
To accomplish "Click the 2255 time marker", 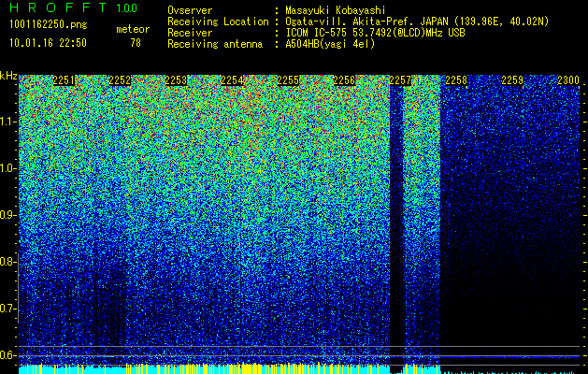I will click(x=288, y=80).
